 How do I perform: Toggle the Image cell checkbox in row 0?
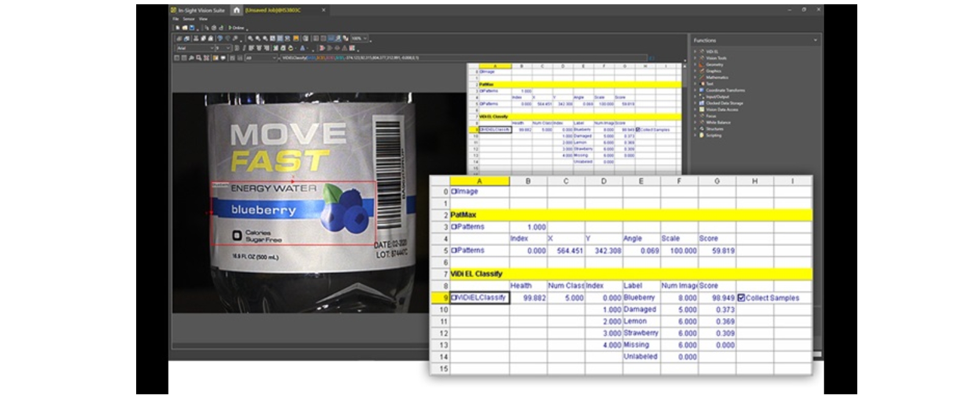[454, 192]
